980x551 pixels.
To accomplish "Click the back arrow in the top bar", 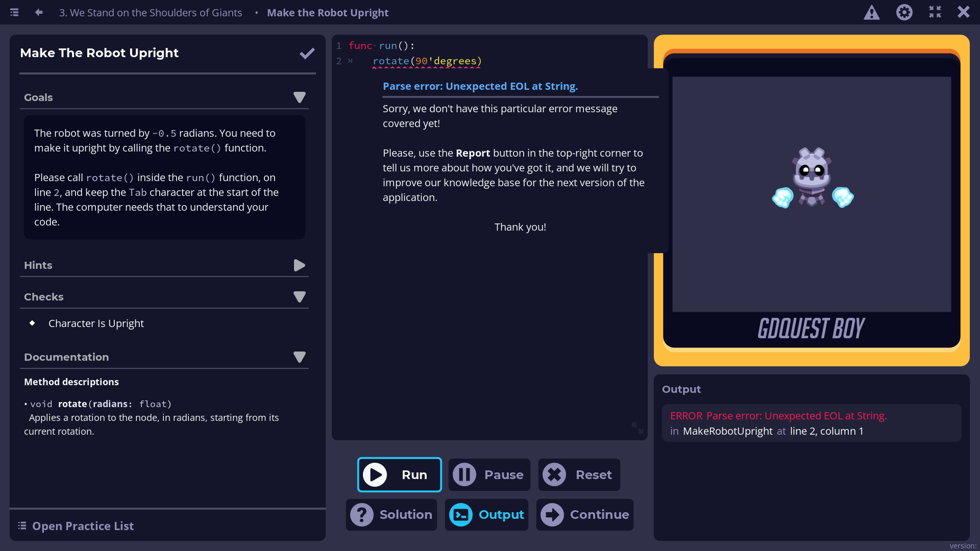I will pos(39,12).
